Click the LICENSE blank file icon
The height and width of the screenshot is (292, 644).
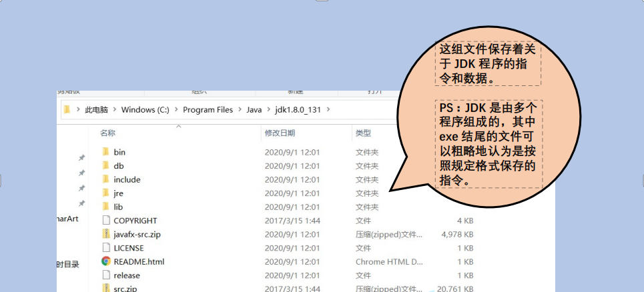click(x=106, y=248)
